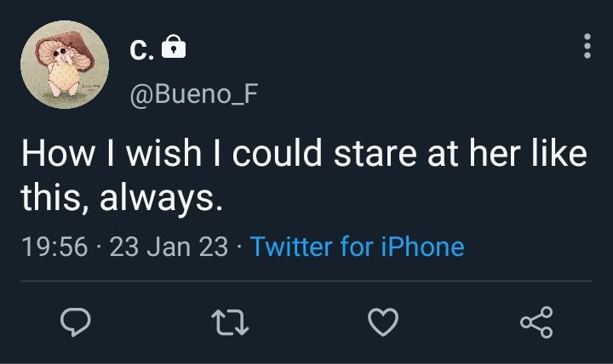Retweet the post by C.
Viewport: 613px width, 364px height.
point(230,322)
